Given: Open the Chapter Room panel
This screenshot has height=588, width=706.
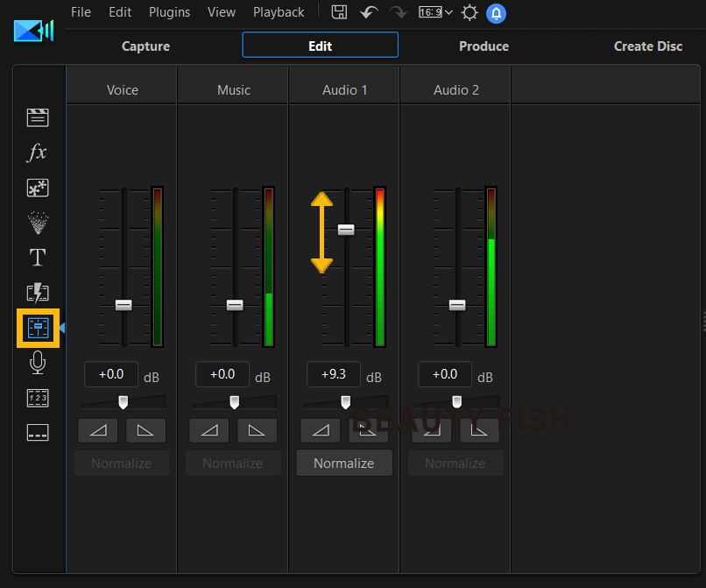Looking at the screenshot, I should coord(37,397).
